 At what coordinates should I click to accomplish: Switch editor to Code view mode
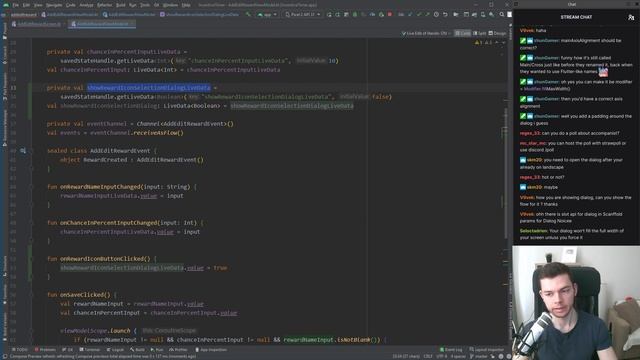[x=462, y=33]
